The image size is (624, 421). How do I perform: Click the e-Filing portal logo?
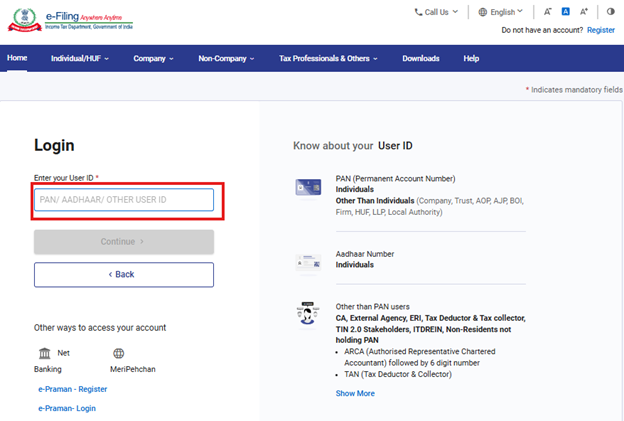[71, 21]
